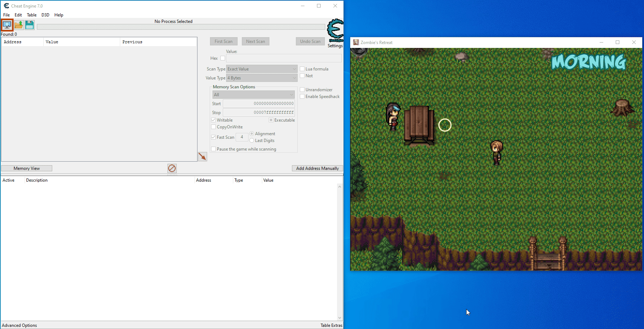Click the load table folder icon
Image resolution: width=644 pixels, height=329 pixels.
(x=19, y=25)
